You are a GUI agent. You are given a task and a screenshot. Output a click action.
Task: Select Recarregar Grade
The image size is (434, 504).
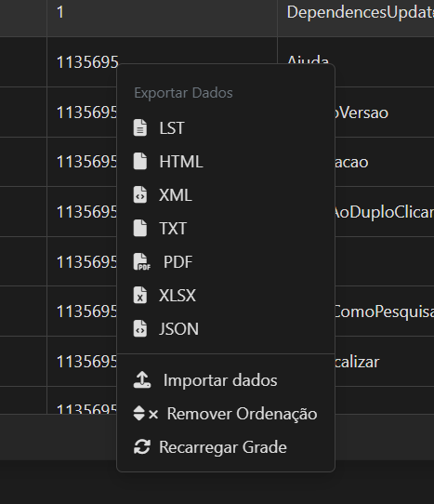[226, 446]
